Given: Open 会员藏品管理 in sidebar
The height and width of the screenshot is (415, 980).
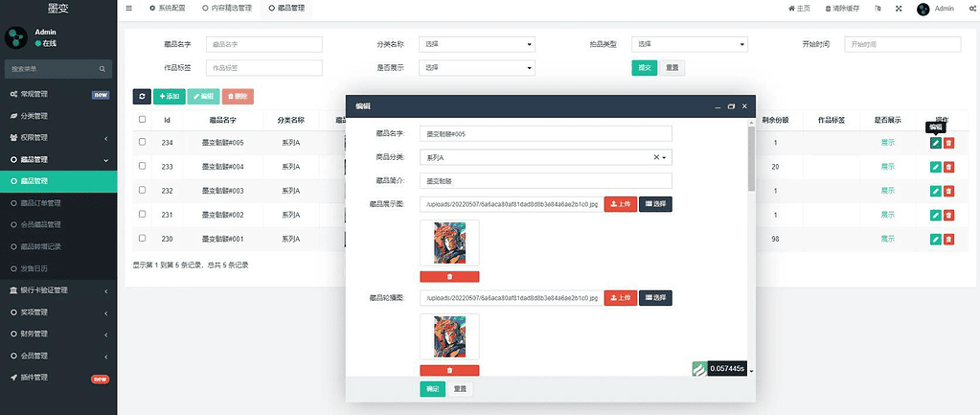Looking at the screenshot, I should tap(58, 224).
